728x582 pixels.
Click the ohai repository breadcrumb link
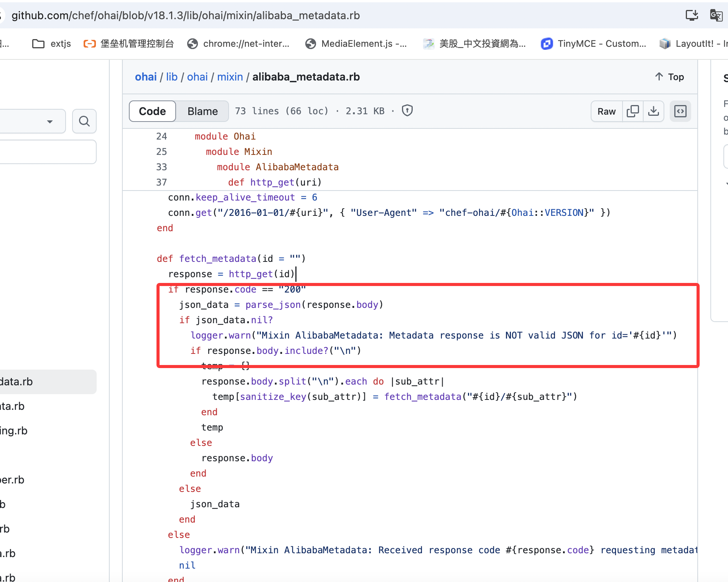(x=146, y=77)
